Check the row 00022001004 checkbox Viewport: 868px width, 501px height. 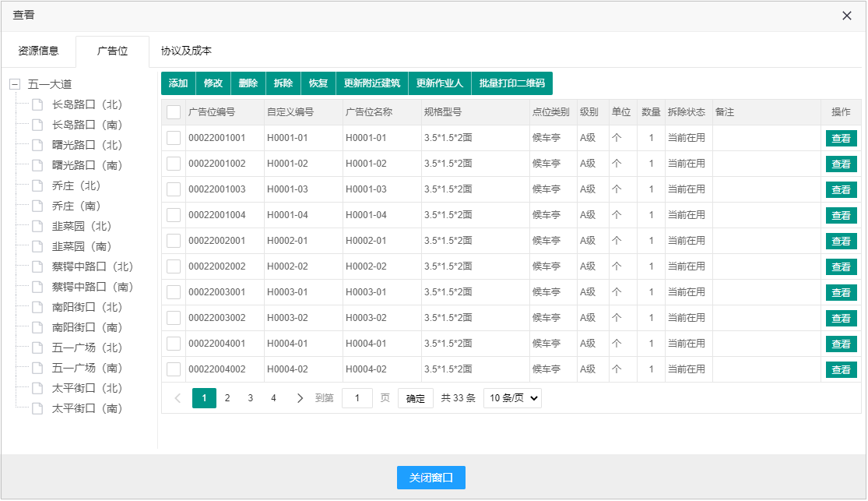tap(174, 214)
